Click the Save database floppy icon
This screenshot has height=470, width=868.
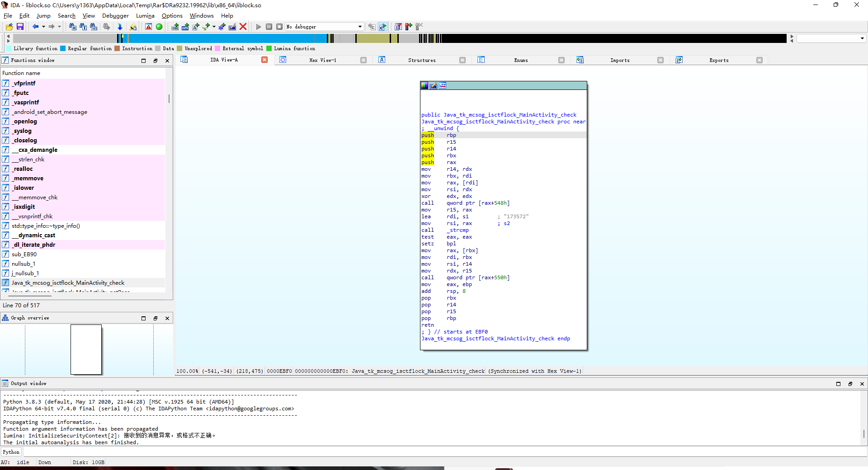coord(20,27)
